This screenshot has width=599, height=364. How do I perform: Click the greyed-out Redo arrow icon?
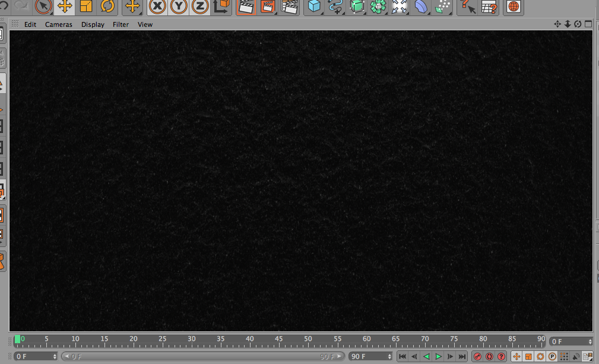pyautogui.click(x=22, y=5)
